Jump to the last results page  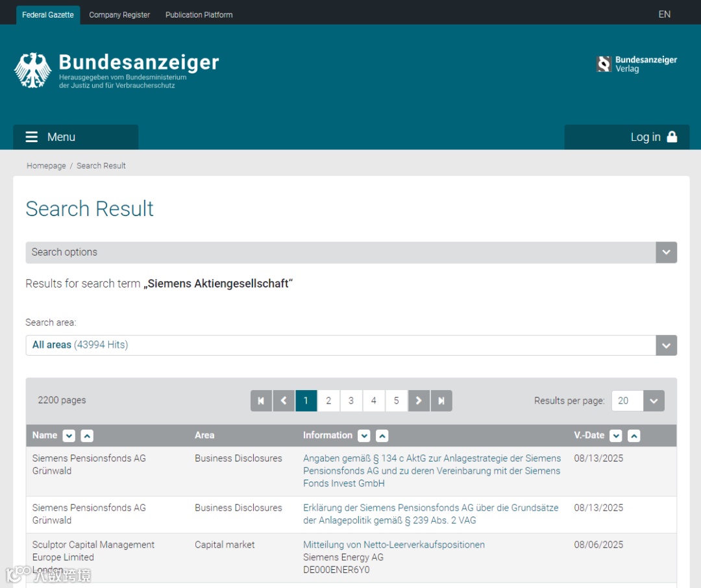tap(441, 400)
